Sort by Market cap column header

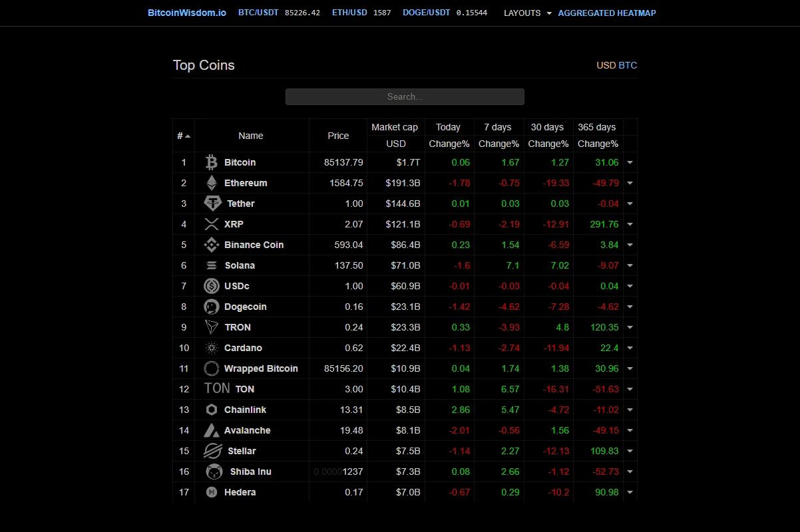click(395, 127)
